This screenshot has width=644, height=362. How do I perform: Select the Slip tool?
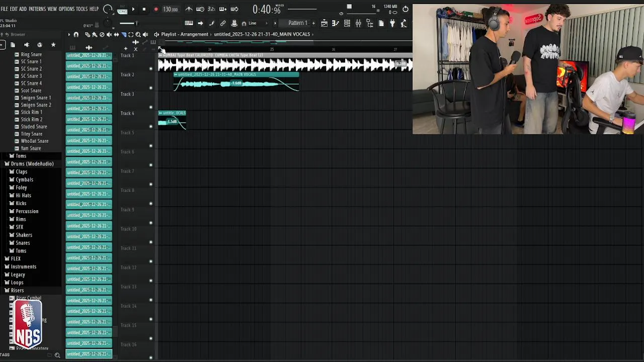tap(116, 34)
